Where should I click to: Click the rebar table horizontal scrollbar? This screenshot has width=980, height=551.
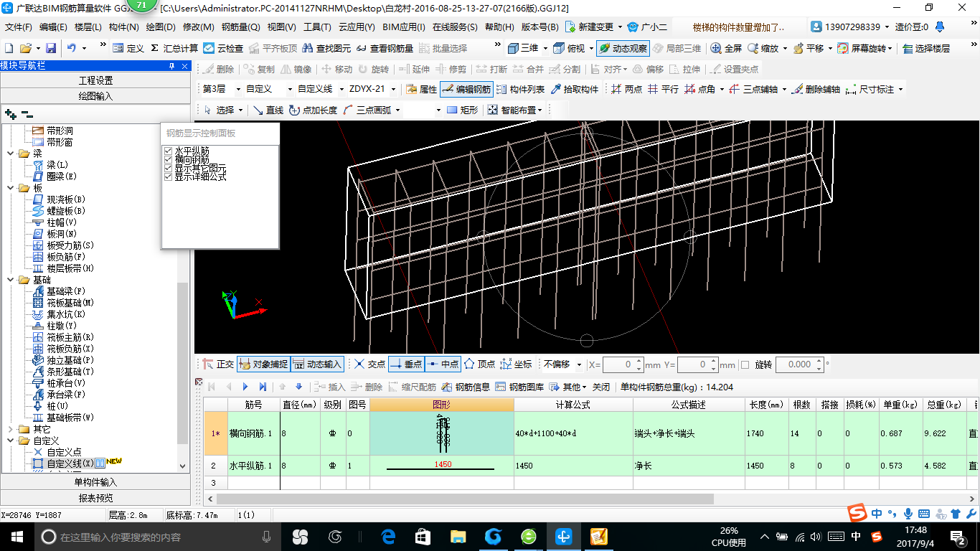465,499
